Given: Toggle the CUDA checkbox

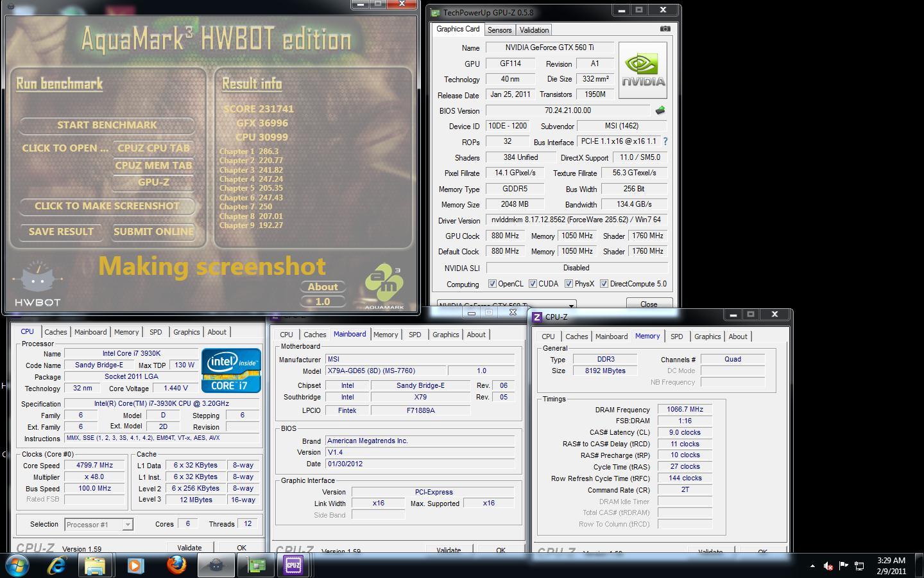Looking at the screenshot, I should tap(533, 284).
